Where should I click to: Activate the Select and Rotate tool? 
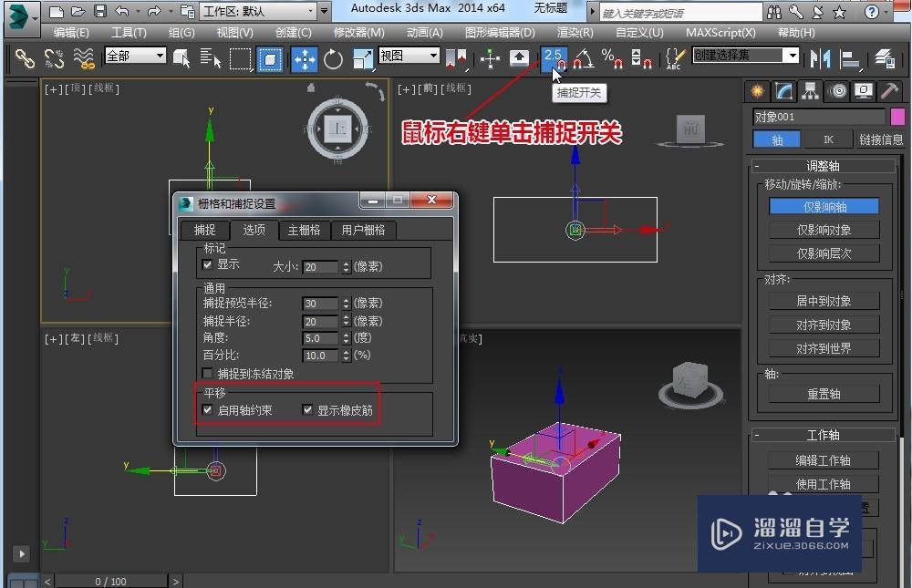[333, 58]
